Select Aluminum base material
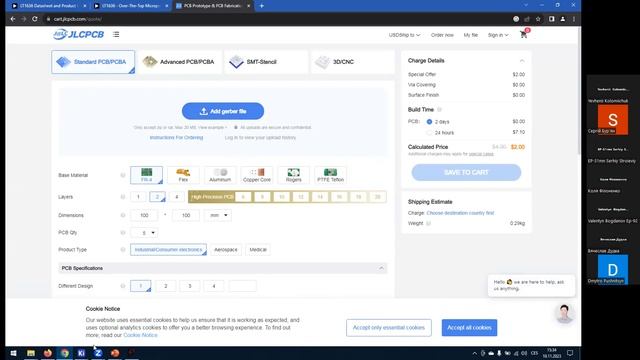Viewport: 640px width, 360px height. pos(220,175)
